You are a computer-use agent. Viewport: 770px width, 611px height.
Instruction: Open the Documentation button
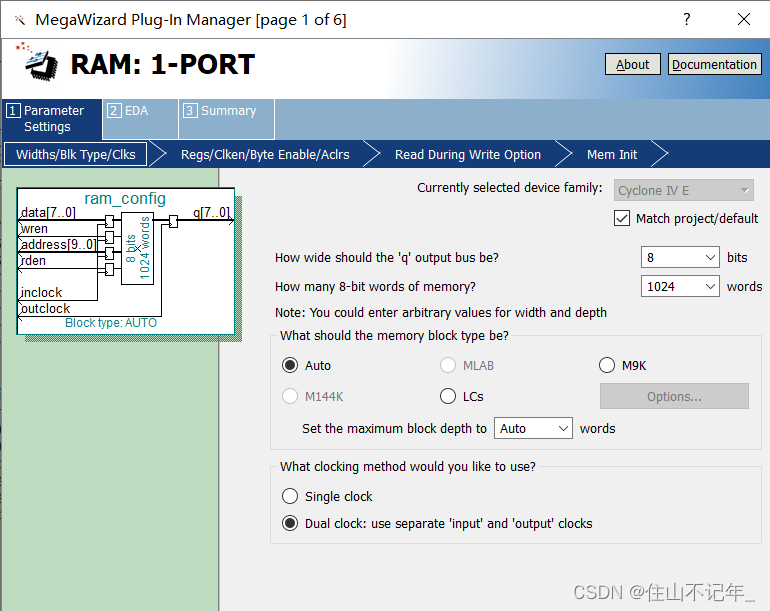coord(714,64)
